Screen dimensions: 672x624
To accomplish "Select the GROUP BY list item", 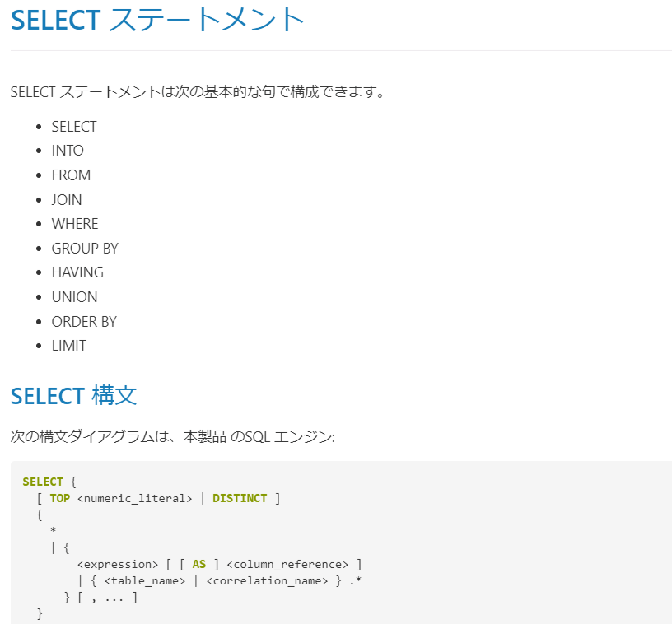I will click(85, 249).
